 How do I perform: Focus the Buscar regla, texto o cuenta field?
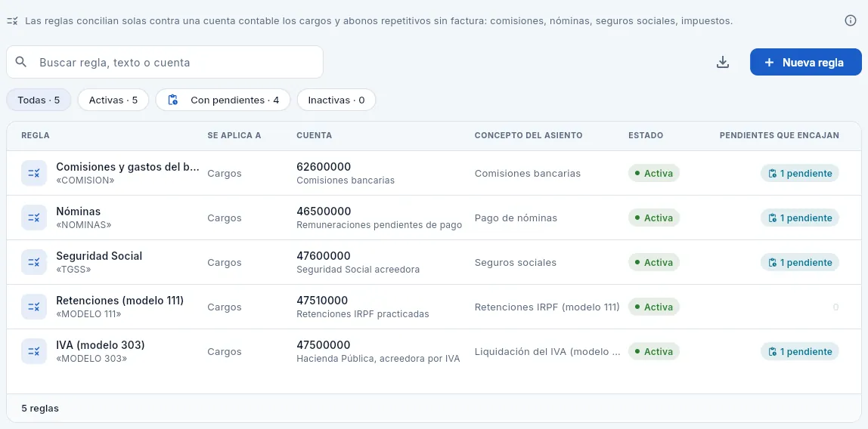[x=164, y=62]
